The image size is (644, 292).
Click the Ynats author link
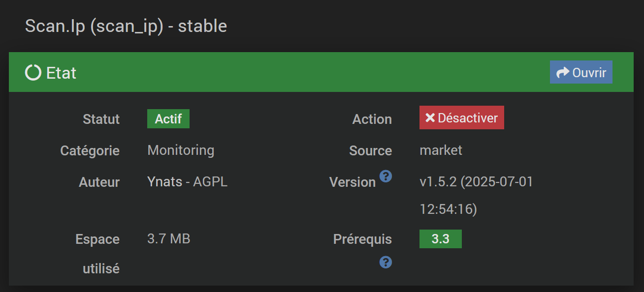(x=164, y=182)
